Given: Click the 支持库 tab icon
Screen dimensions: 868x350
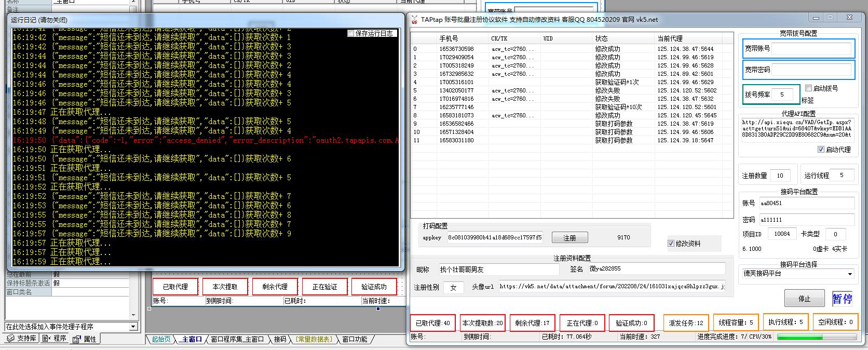Looking at the screenshot, I should 10,339.
